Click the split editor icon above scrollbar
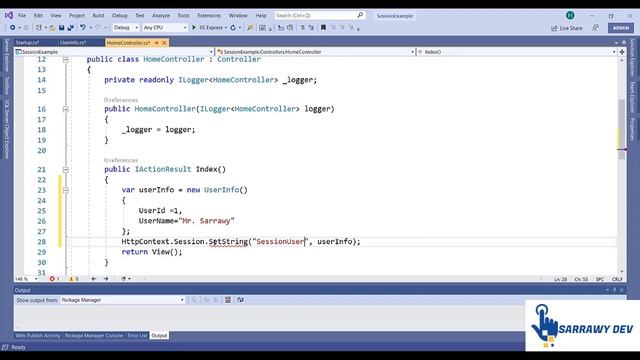 point(622,52)
